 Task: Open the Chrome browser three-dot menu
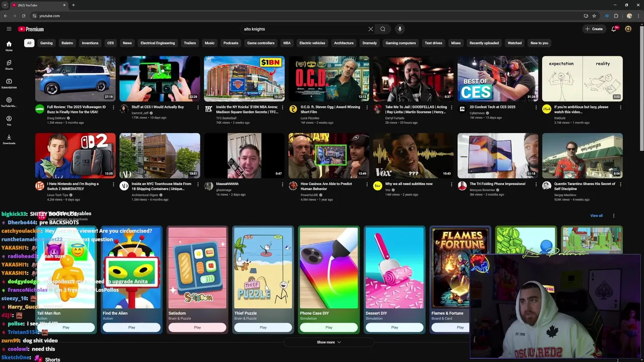point(638,16)
